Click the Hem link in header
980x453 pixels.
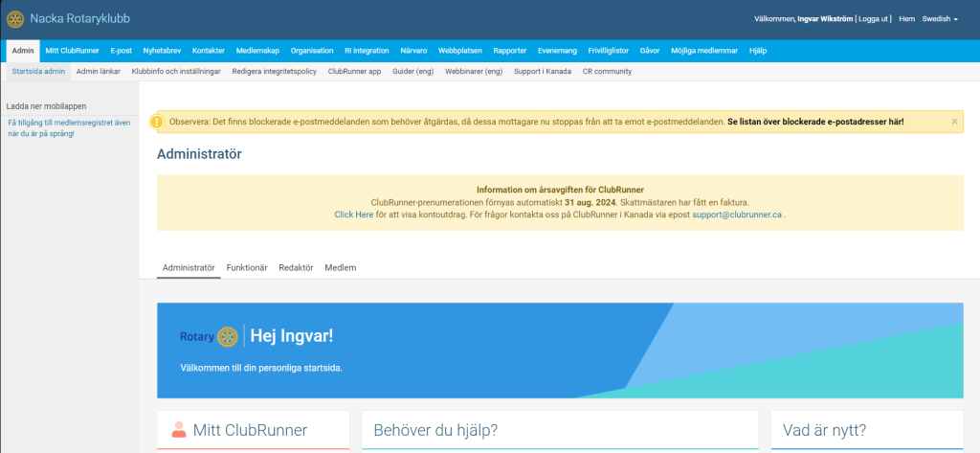(x=907, y=19)
